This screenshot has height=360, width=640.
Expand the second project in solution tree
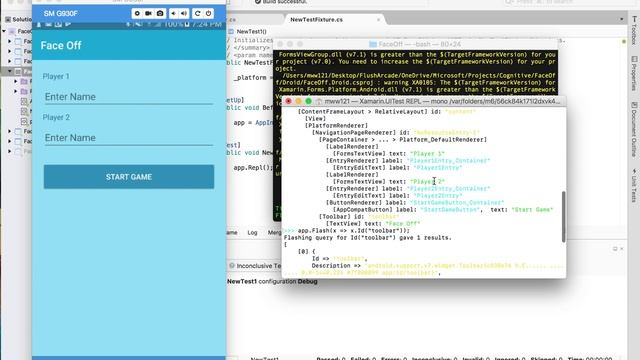point(10,51)
